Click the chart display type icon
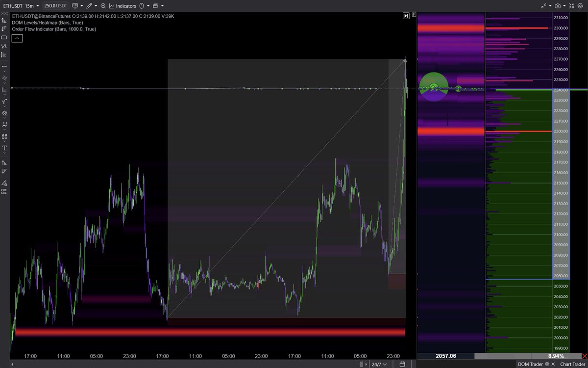The width and height of the screenshot is (588, 368). tap(74, 6)
